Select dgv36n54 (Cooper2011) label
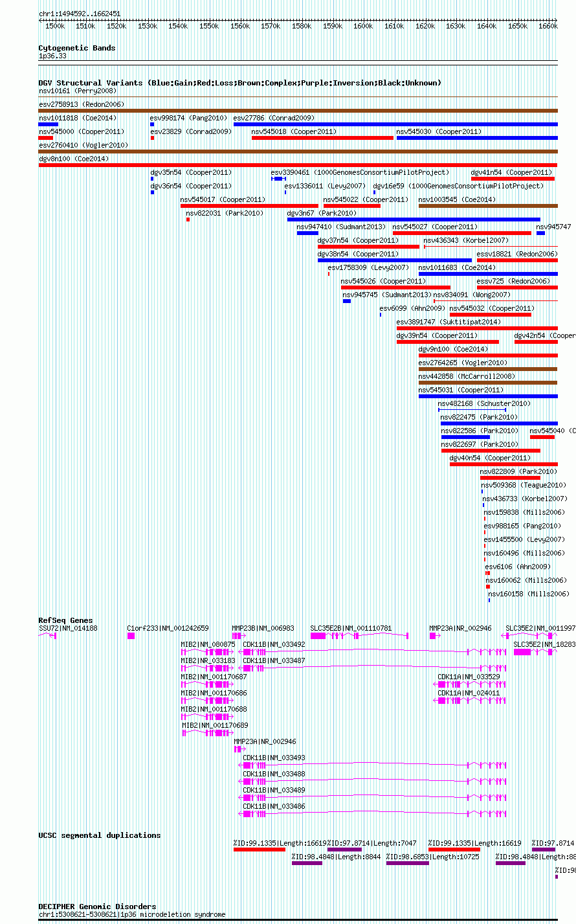The height and width of the screenshot is (924, 576). tap(191, 186)
